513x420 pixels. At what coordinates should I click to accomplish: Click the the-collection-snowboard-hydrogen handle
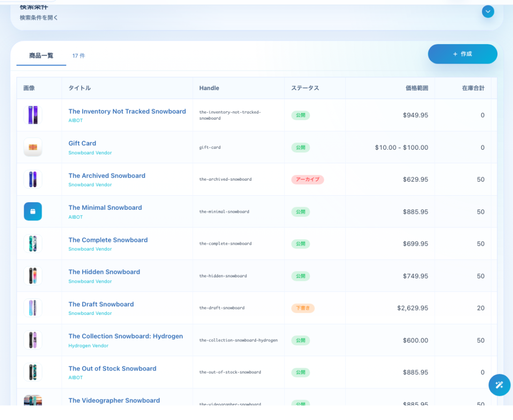[x=238, y=340]
